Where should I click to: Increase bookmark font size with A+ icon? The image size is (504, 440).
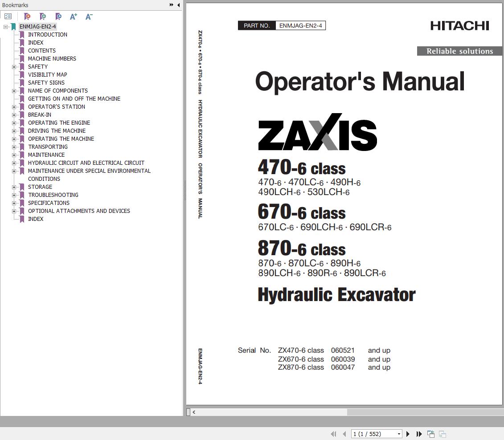73,16
